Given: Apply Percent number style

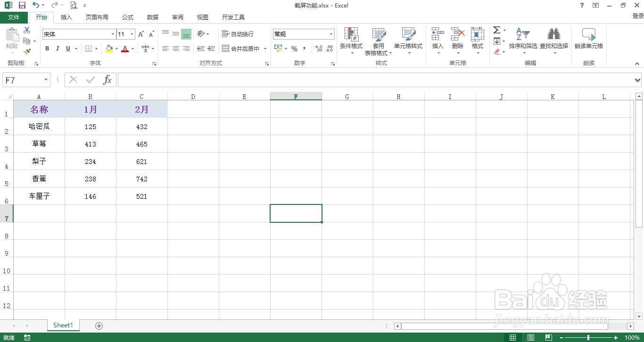Looking at the screenshot, I should click(295, 49).
